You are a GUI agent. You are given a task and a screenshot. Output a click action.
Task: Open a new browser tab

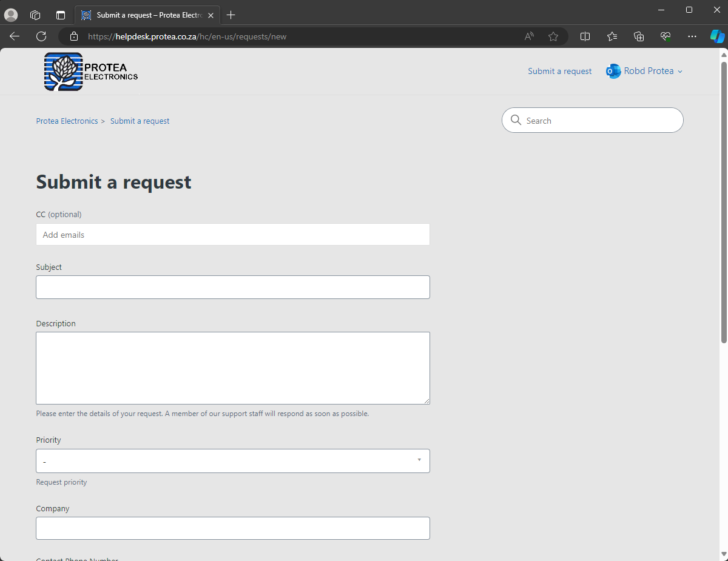tap(231, 15)
